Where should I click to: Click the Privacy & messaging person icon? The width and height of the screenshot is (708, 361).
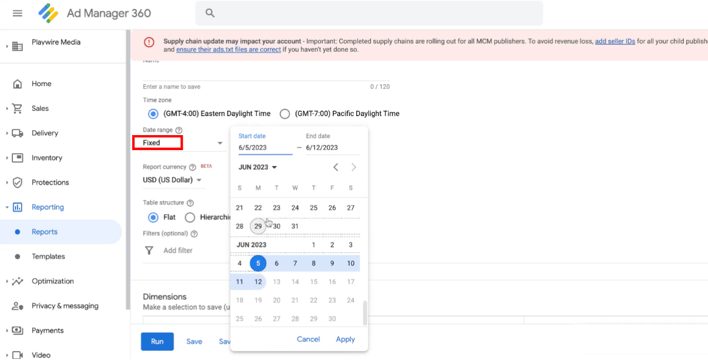[x=17, y=306]
